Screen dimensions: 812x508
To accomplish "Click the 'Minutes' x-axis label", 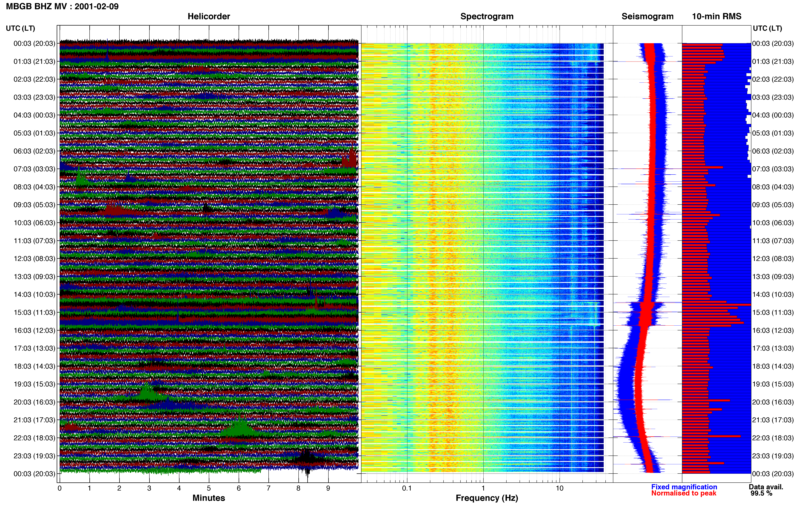I will 209,498.
